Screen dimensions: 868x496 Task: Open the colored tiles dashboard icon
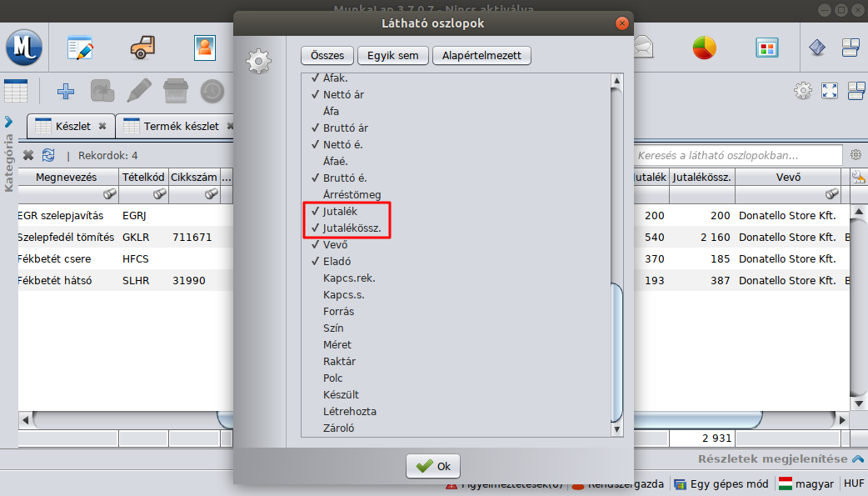pyautogui.click(x=767, y=48)
